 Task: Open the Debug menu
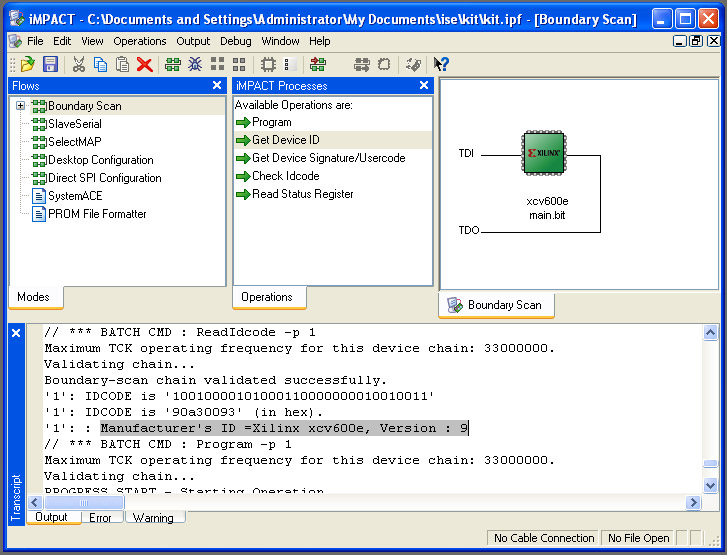(x=236, y=41)
